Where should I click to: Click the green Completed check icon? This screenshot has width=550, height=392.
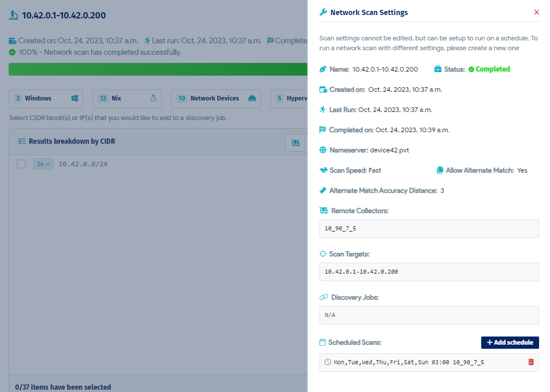point(471,69)
